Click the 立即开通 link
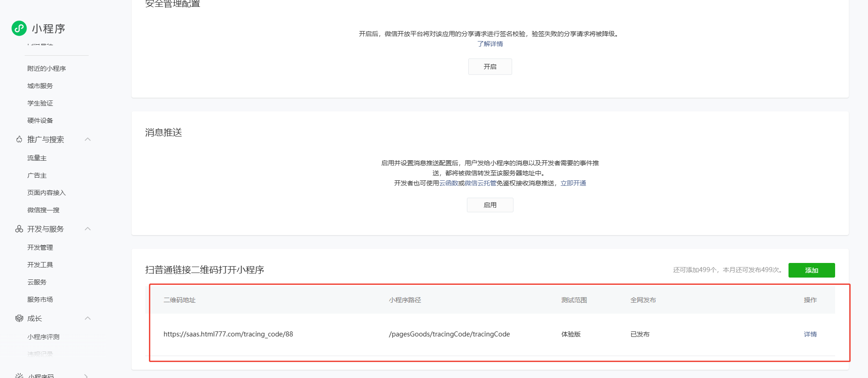This screenshot has height=378, width=868. [x=573, y=183]
